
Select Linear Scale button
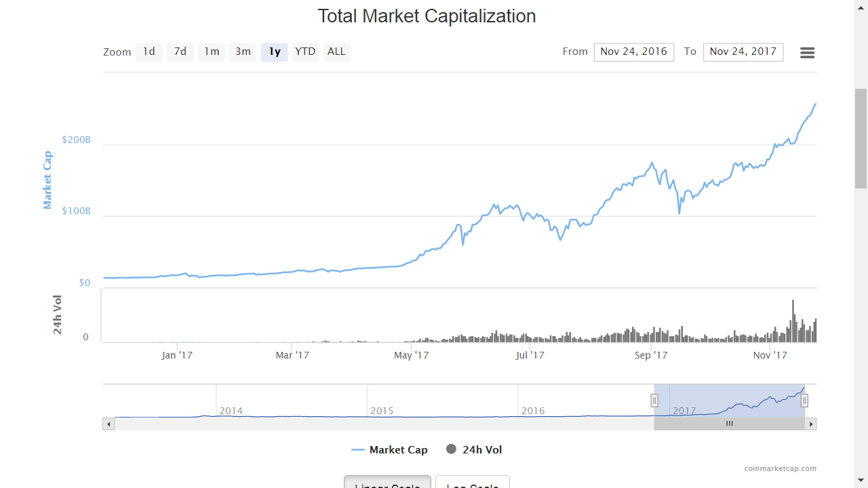coord(387,483)
